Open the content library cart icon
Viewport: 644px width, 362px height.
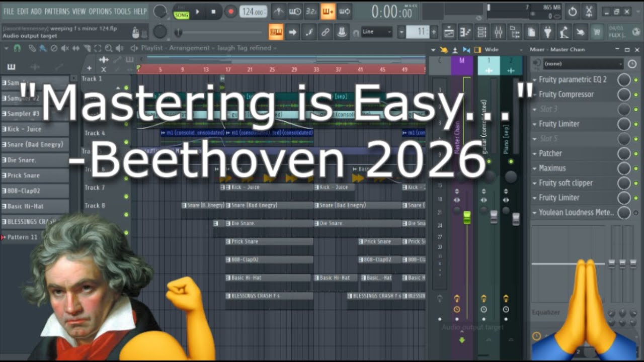[597, 32]
